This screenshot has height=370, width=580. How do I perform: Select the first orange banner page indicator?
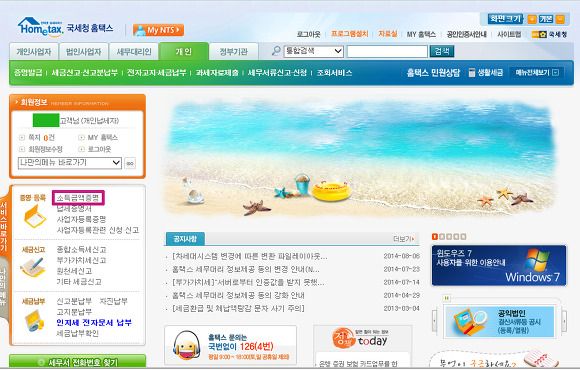click(x=435, y=237)
